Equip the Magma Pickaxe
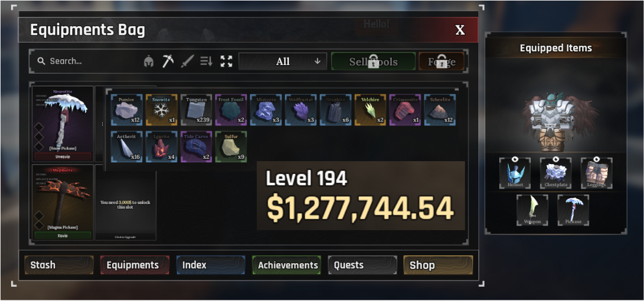 tap(63, 235)
